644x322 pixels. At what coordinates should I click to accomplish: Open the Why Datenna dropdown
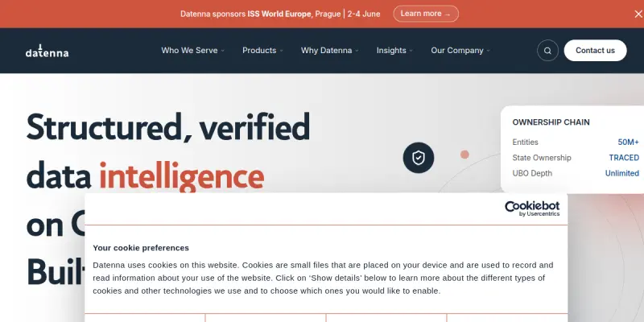(329, 51)
